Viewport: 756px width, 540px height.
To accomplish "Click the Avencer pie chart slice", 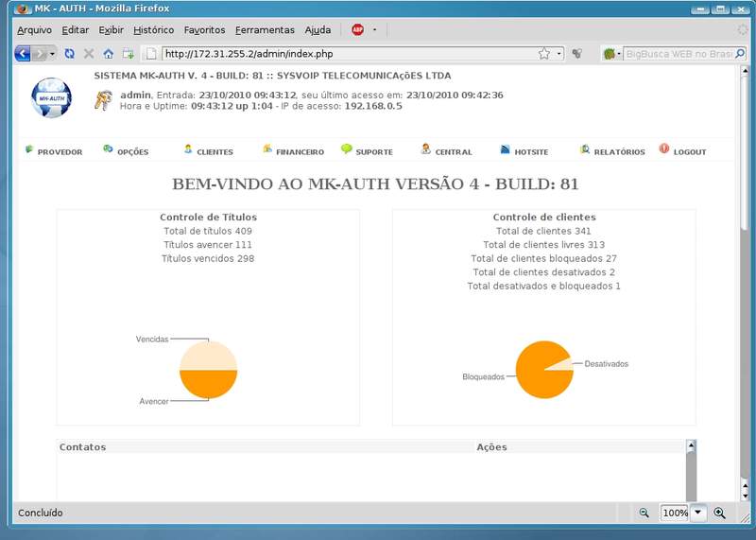I will [x=208, y=384].
